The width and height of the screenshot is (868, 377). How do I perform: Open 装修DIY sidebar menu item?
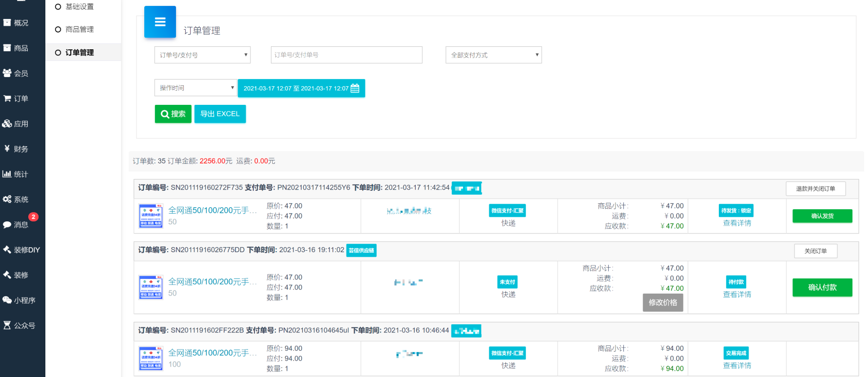(x=21, y=250)
